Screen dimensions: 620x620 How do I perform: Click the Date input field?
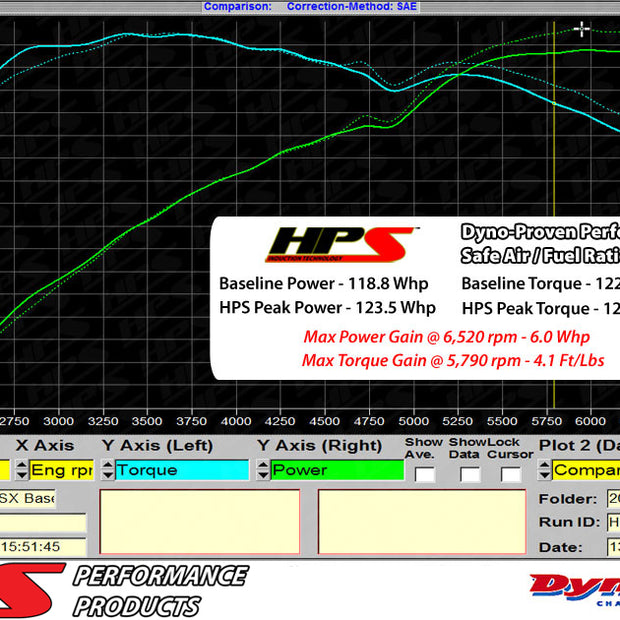coord(613,547)
